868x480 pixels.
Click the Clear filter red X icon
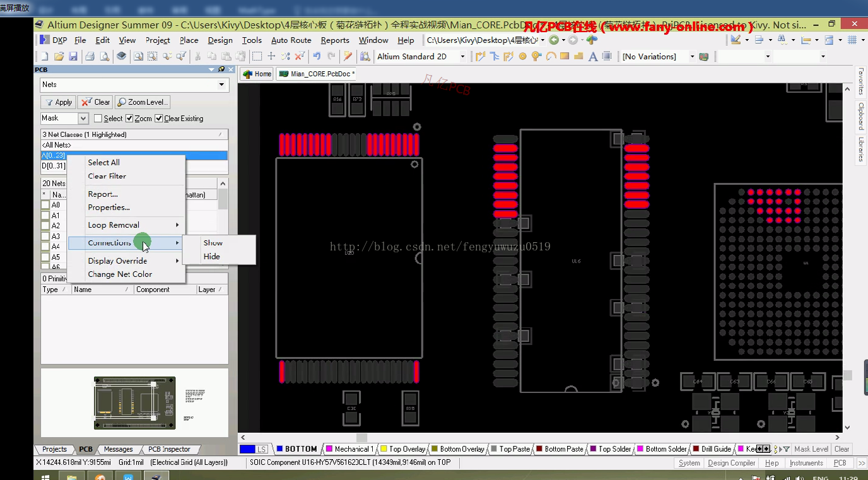coord(300,56)
